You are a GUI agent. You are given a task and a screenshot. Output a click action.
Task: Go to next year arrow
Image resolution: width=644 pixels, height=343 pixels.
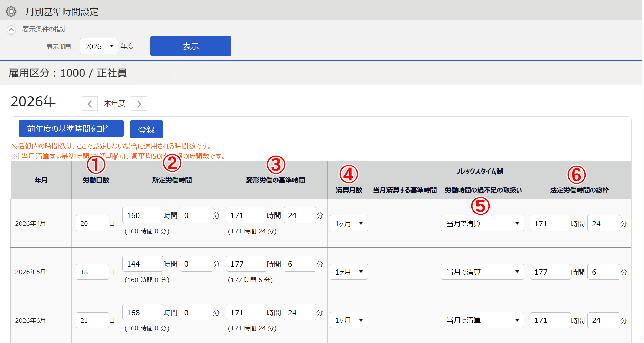tap(139, 104)
